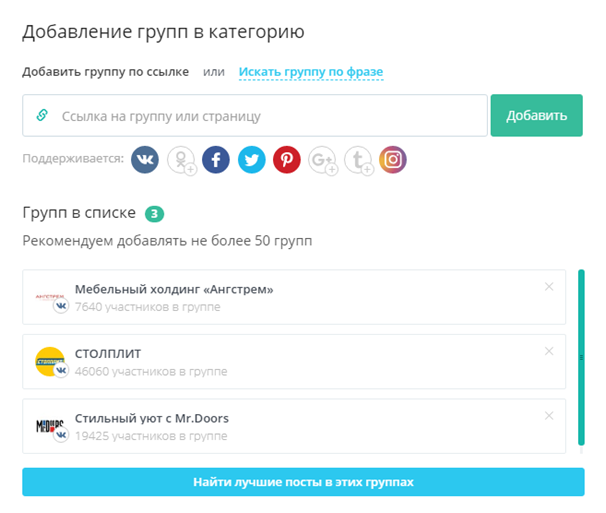Click the 7640 участников в группе text
This screenshot has width=606, height=513.
point(148,307)
